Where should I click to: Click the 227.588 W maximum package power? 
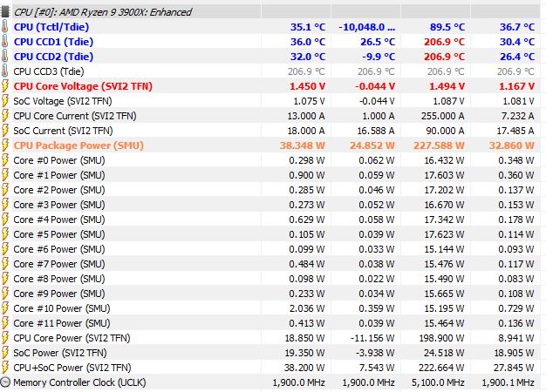(x=439, y=145)
